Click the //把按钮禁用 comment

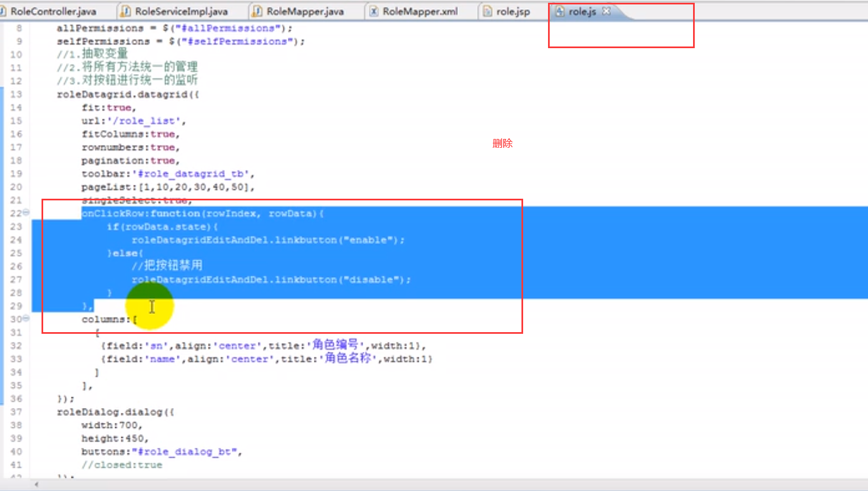167,266
